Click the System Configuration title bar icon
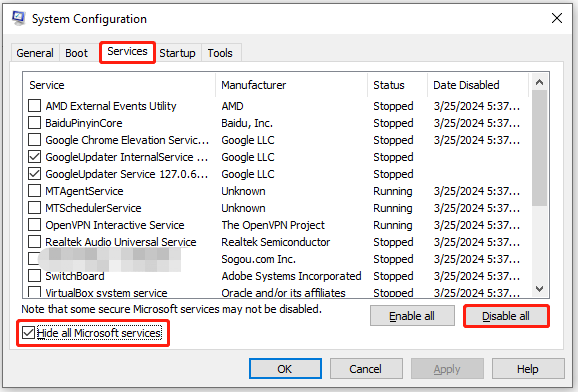The height and width of the screenshot is (392, 578). click(18, 18)
